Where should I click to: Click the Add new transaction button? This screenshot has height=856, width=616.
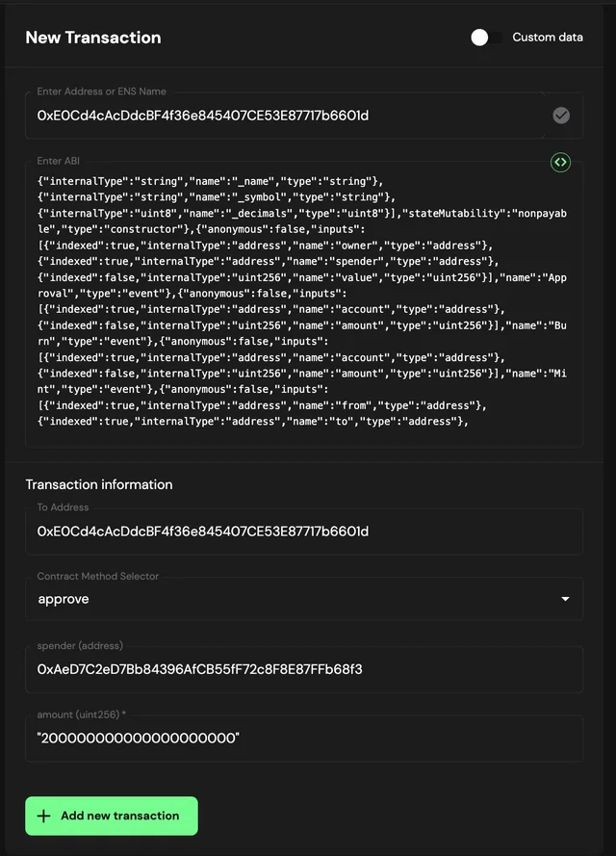(x=112, y=816)
